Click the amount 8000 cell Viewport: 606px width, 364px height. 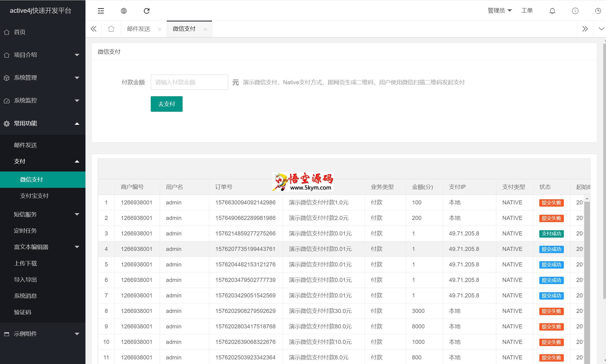click(x=418, y=326)
